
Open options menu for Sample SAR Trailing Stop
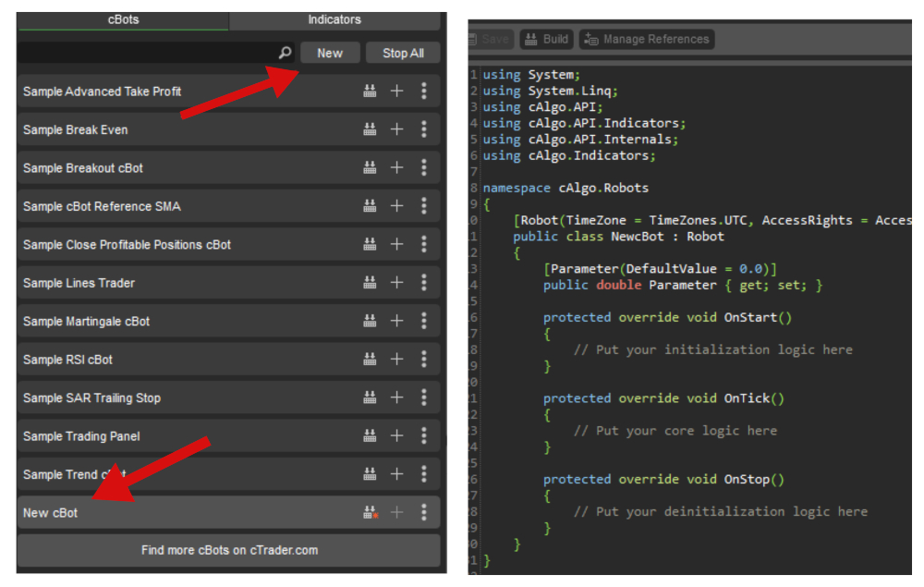(x=424, y=397)
